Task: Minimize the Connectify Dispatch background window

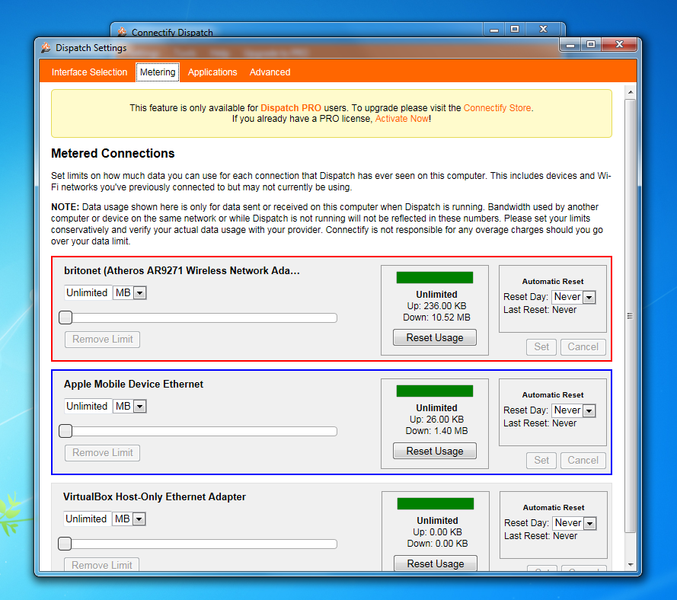Action: (x=494, y=29)
